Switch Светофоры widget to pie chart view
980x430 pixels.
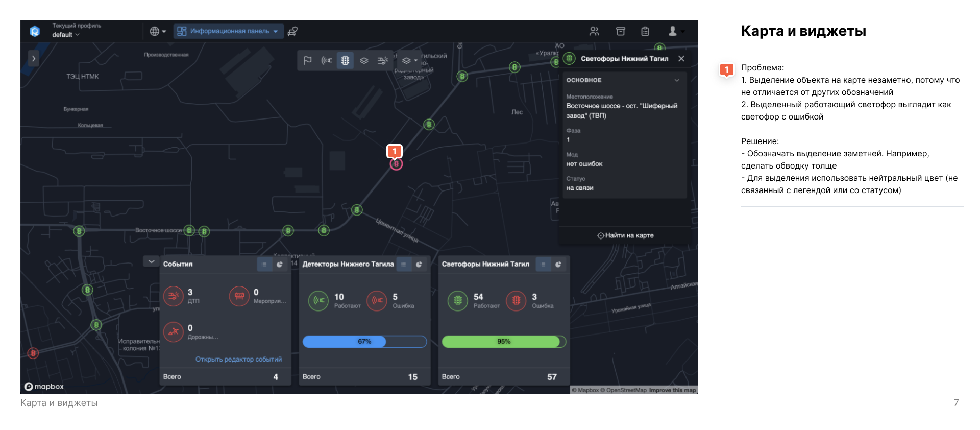(x=558, y=264)
